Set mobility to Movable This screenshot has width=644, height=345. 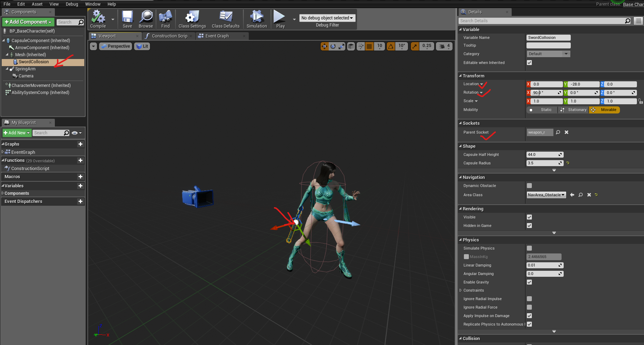click(604, 110)
